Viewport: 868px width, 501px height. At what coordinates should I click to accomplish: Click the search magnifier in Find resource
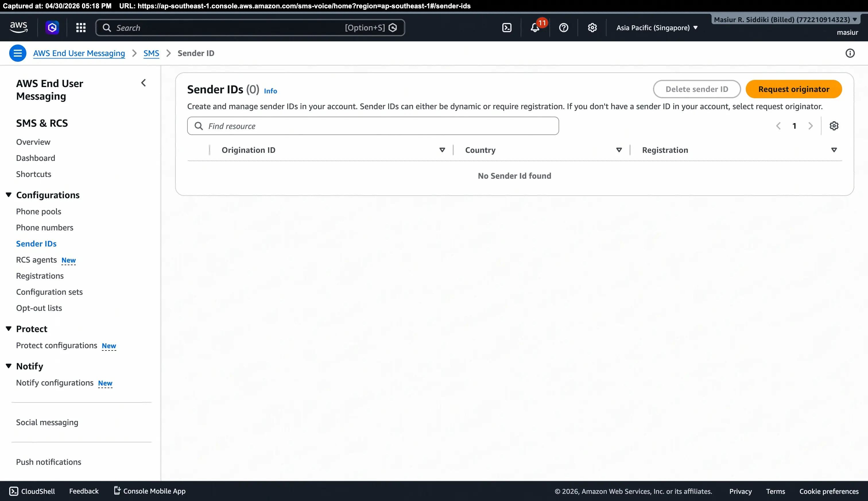click(199, 126)
